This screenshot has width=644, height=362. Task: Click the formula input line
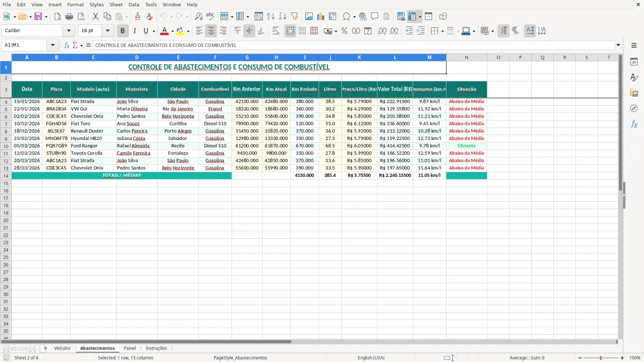(353, 45)
